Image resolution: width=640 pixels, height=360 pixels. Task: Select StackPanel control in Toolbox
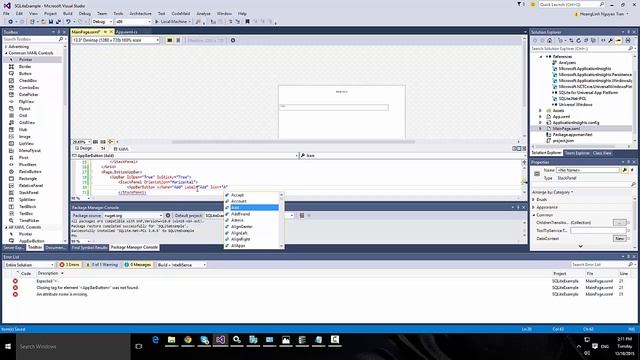tap(28, 192)
